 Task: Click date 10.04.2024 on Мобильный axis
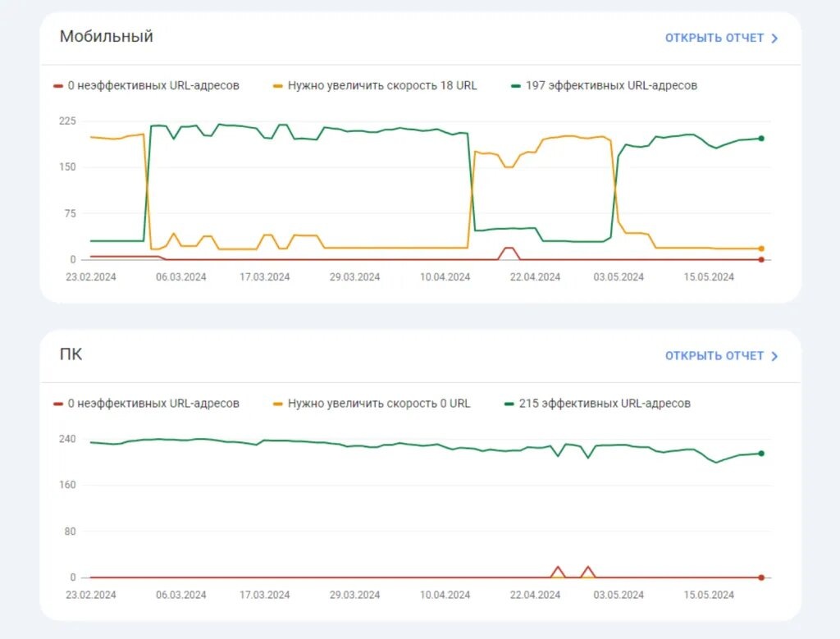click(x=445, y=277)
